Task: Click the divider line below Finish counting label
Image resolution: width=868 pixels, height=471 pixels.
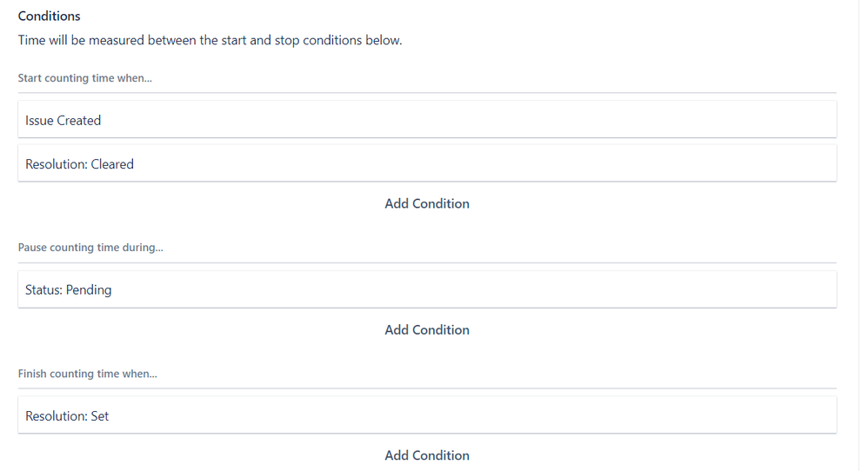Action: (x=427, y=388)
